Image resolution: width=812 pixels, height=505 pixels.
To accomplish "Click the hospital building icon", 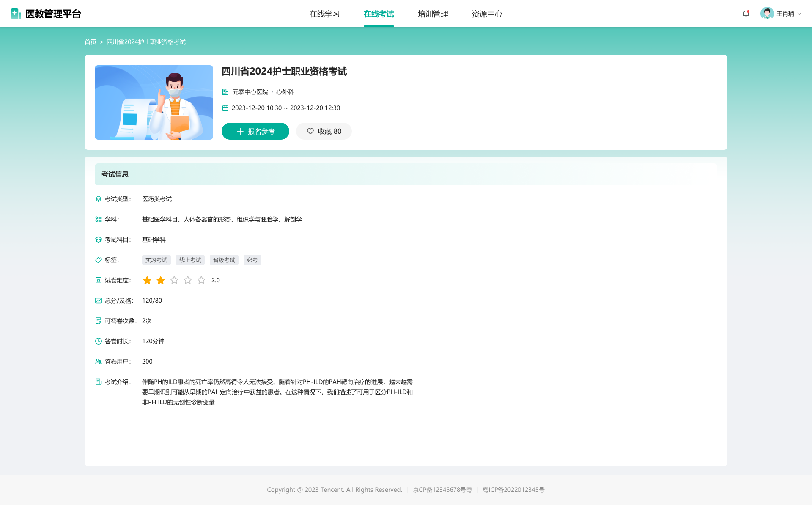I will coord(225,92).
